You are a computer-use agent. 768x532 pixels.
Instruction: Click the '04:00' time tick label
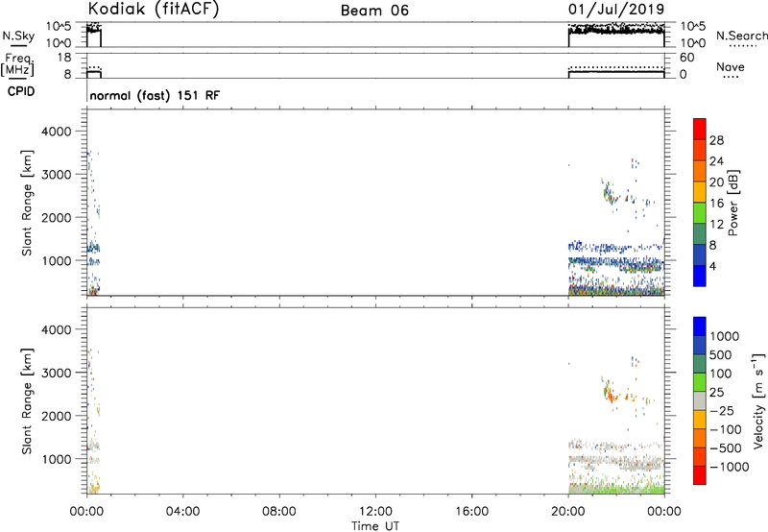[182, 512]
